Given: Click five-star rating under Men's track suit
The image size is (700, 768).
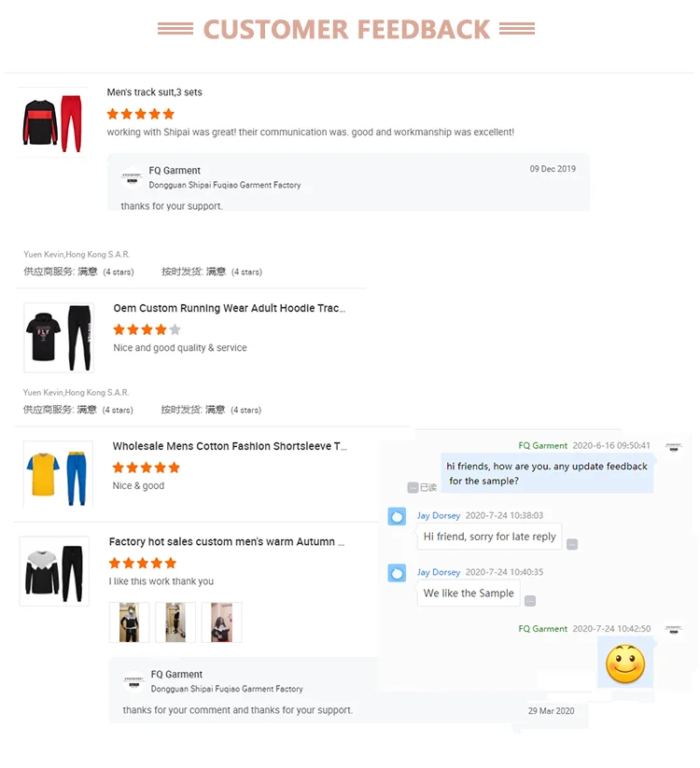Looking at the screenshot, I should [x=141, y=114].
